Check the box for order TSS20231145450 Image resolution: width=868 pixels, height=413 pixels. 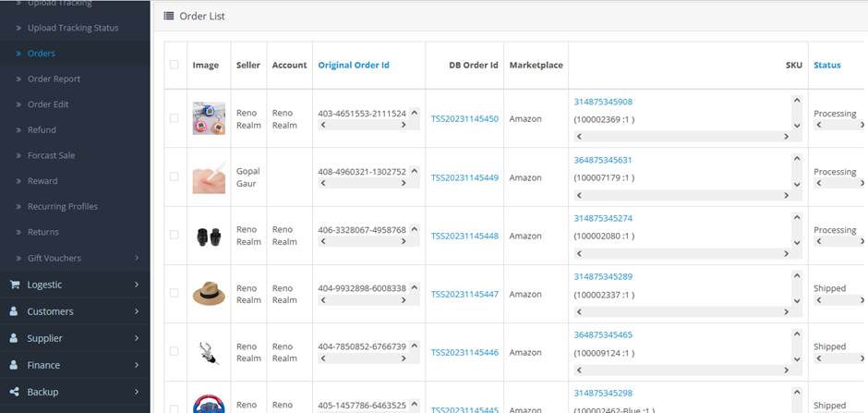click(175, 118)
